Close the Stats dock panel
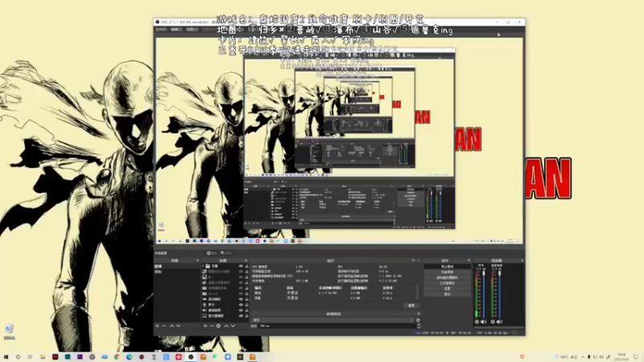This screenshot has height=362, width=644. pos(419,261)
